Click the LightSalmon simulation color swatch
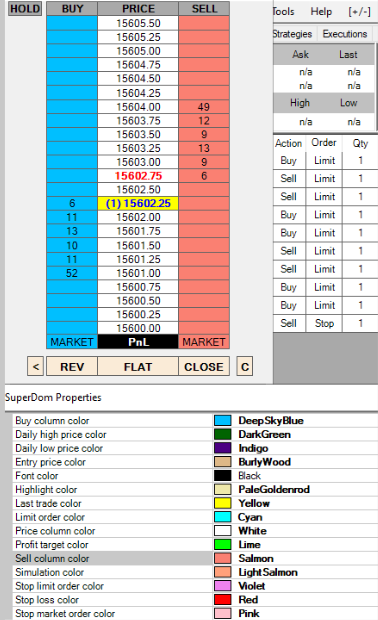378x620 pixels. [x=223, y=572]
